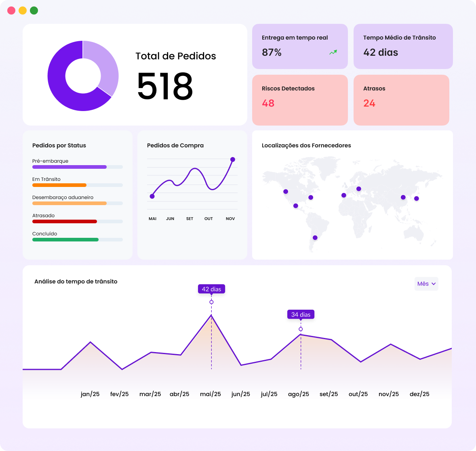
Task: Click the yellow minimize window dot
Action: click(x=23, y=10)
